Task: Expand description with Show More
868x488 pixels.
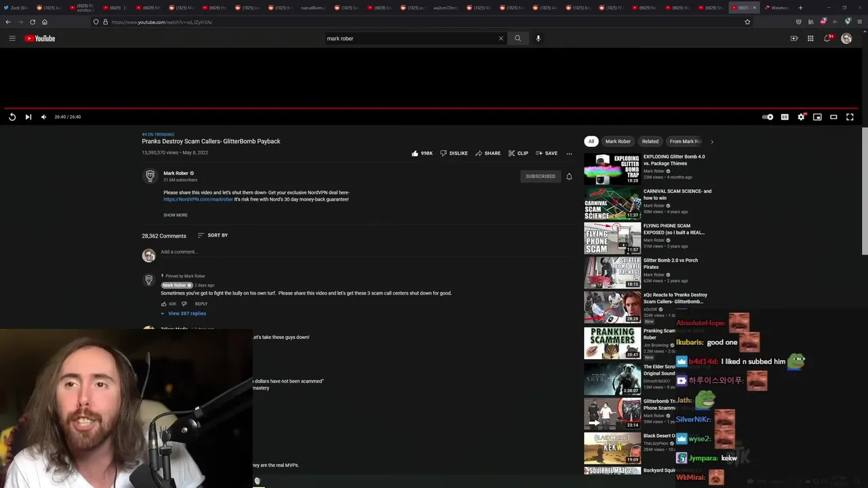Action: [x=176, y=215]
